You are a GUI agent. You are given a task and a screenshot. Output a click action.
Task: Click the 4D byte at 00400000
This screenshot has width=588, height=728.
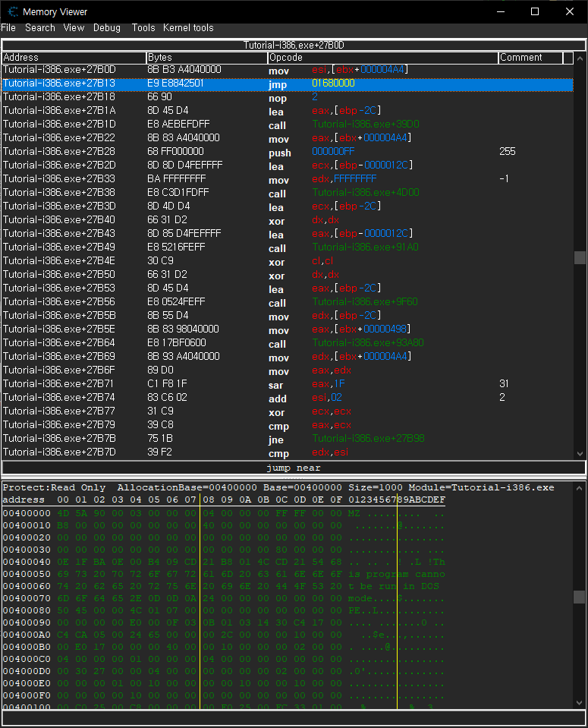[63, 513]
